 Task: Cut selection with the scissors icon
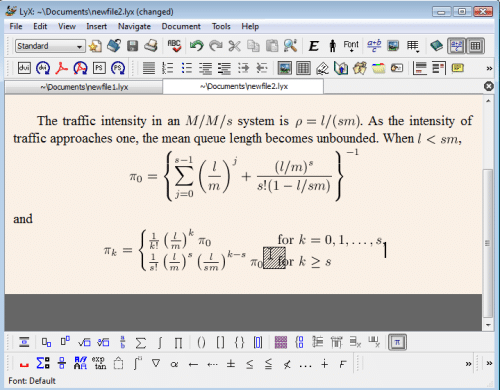(234, 46)
